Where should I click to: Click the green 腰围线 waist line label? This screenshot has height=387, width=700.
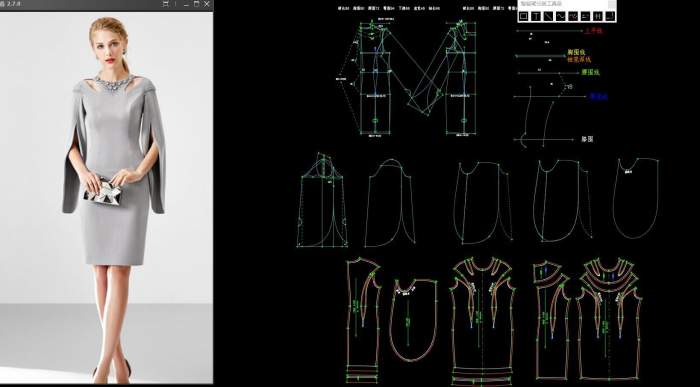(x=590, y=72)
